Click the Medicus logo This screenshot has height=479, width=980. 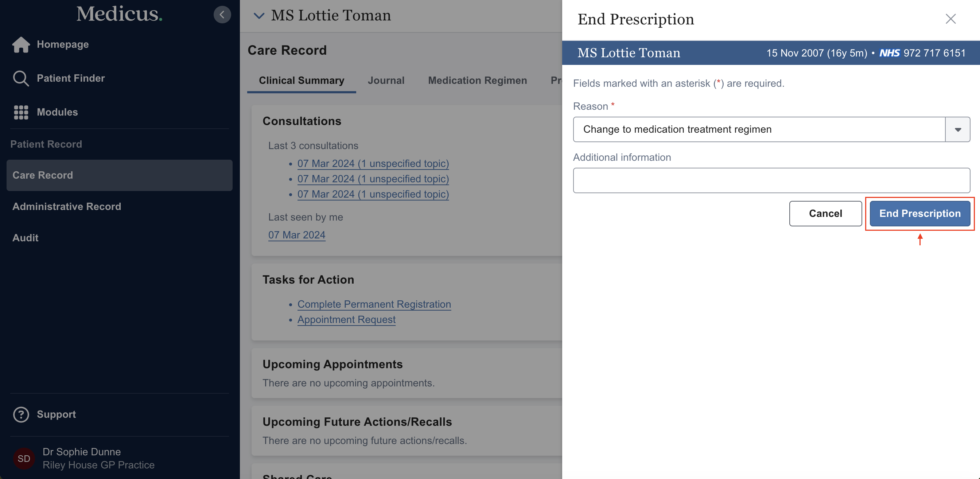pos(119,15)
